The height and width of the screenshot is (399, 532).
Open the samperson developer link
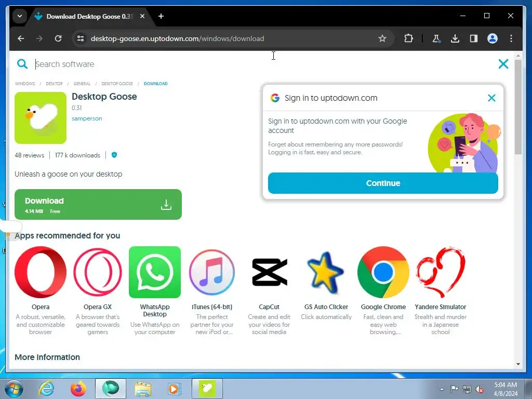coord(87,118)
